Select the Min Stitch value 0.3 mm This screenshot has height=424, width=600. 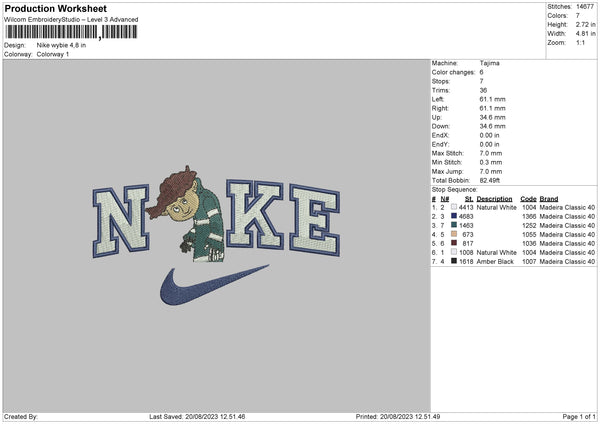click(x=491, y=162)
